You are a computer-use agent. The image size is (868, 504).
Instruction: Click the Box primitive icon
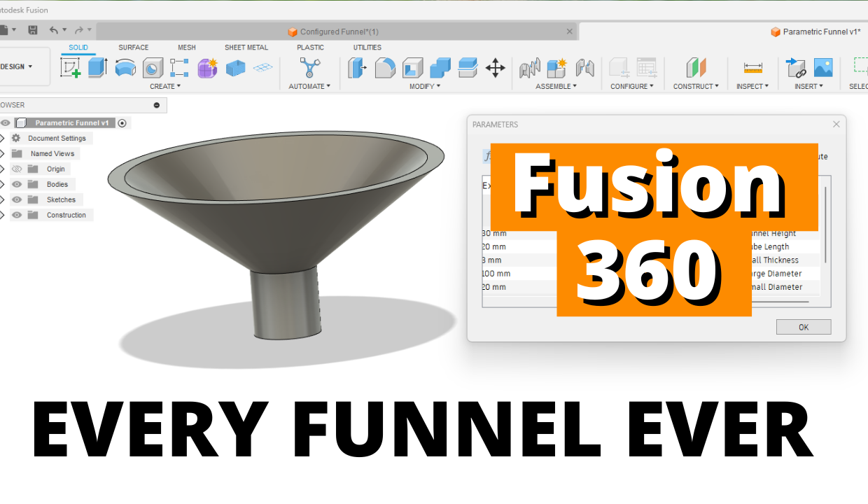point(236,68)
